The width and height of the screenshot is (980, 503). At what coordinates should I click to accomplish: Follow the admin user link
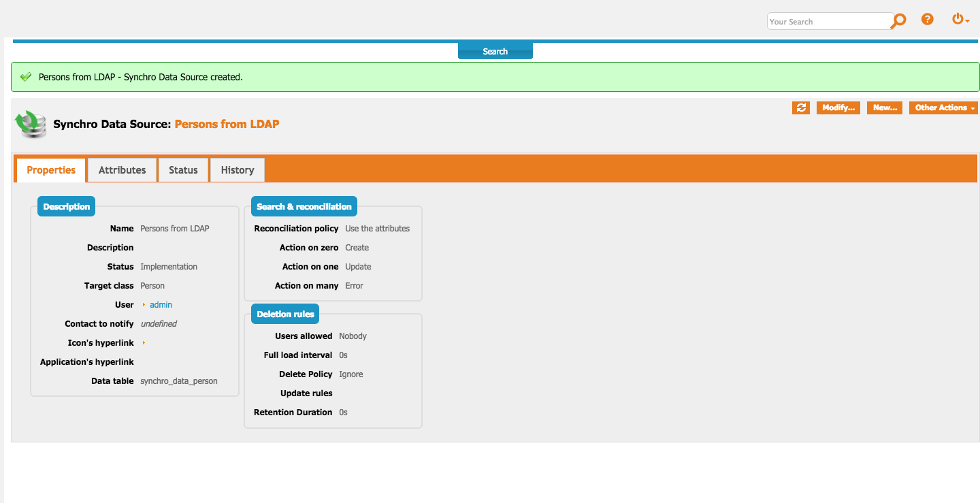[161, 305]
